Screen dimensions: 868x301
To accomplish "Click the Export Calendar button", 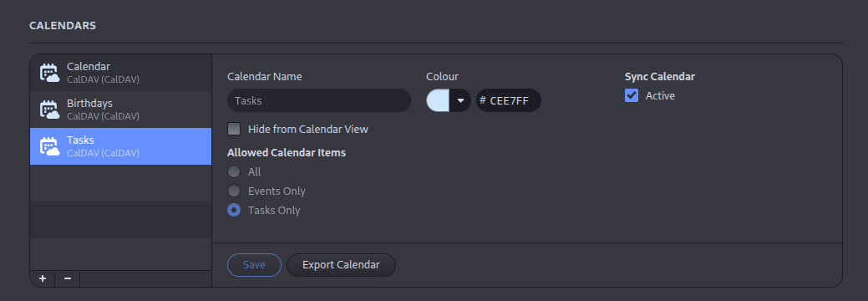I will point(341,265).
